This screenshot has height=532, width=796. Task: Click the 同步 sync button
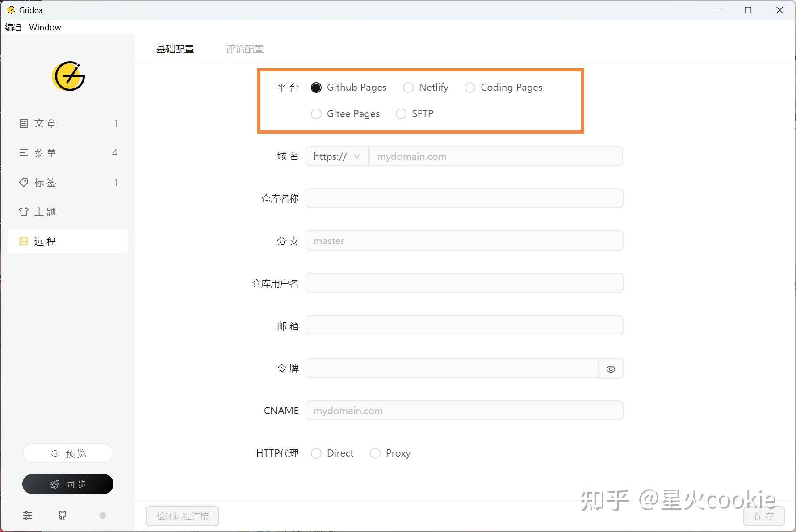pos(68,484)
